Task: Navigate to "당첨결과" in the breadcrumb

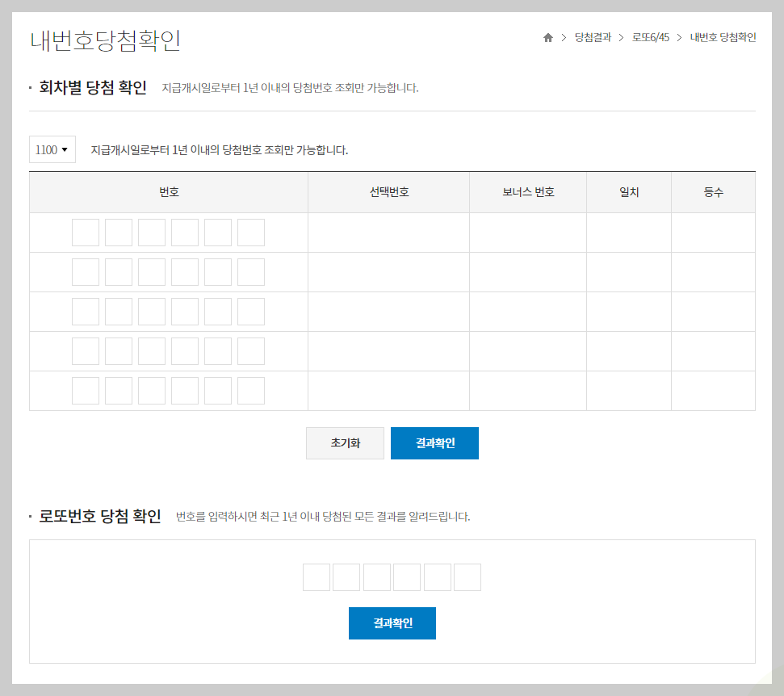Action: pos(592,36)
